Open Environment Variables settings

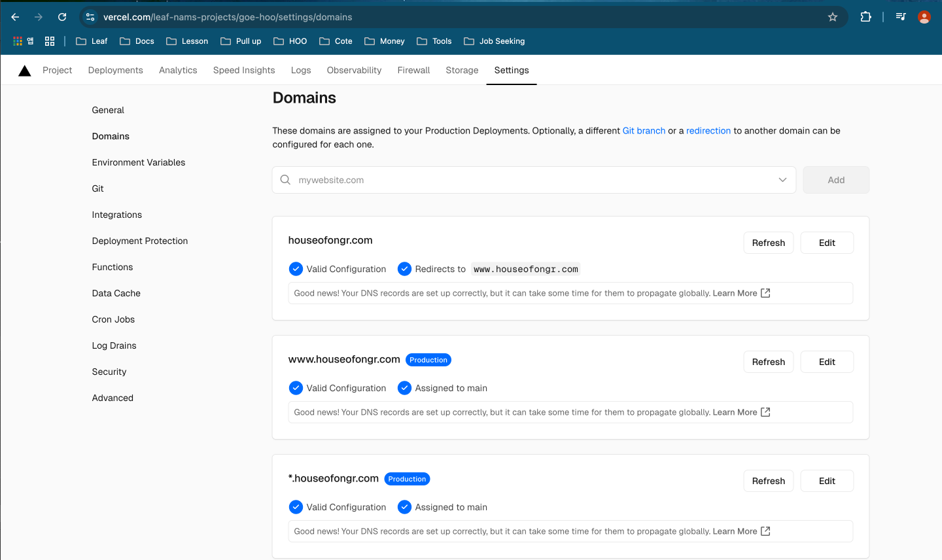coord(139,162)
